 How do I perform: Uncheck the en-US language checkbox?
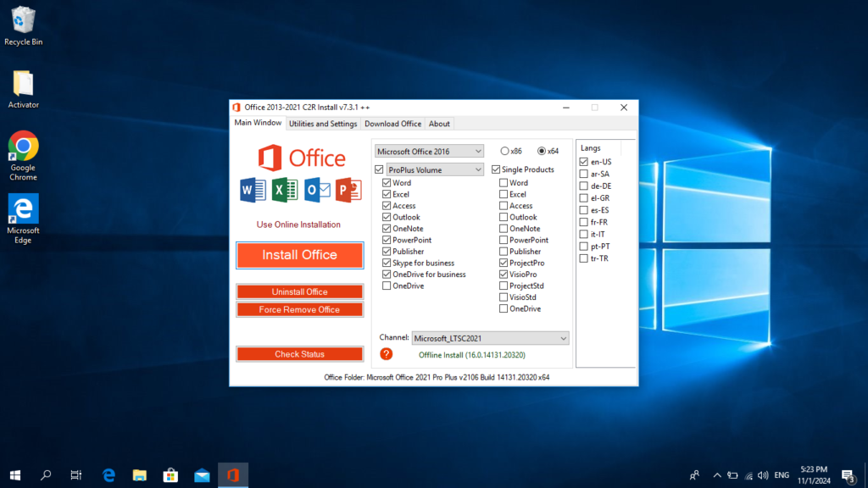pyautogui.click(x=583, y=162)
